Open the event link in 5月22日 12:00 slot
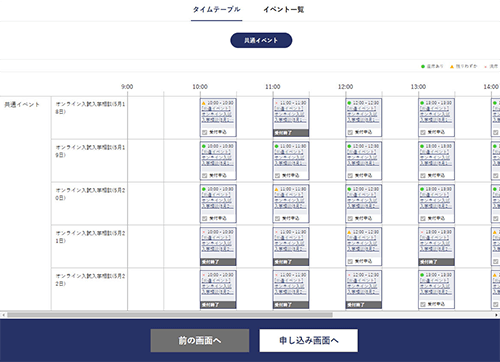 (363, 286)
